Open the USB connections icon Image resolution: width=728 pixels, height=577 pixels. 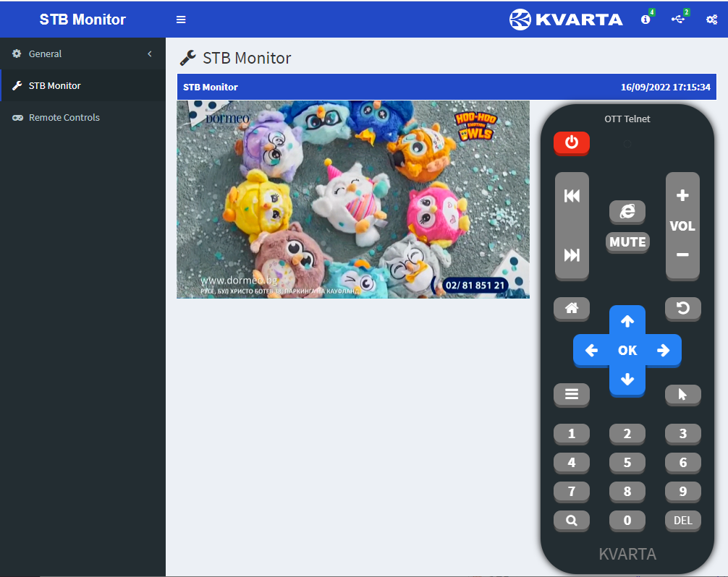pyautogui.click(x=678, y=19)
